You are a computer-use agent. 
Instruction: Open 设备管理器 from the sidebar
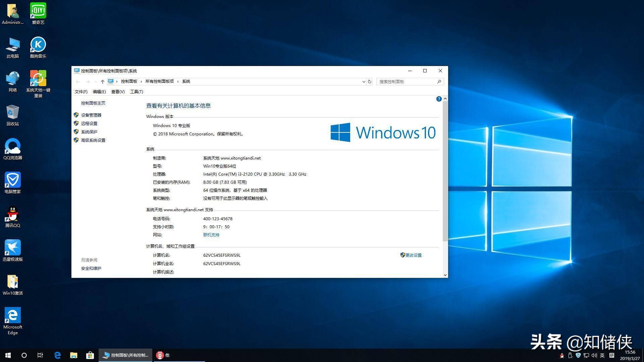pyautogui.click(x=91, y=115)
